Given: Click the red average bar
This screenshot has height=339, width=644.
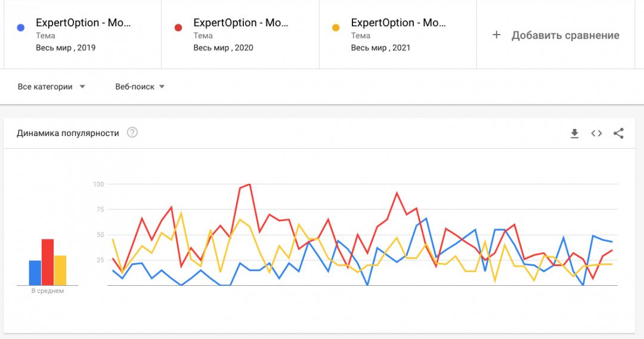Looking at the screenshot, I should pyautogui.click(x=48, y=262).
